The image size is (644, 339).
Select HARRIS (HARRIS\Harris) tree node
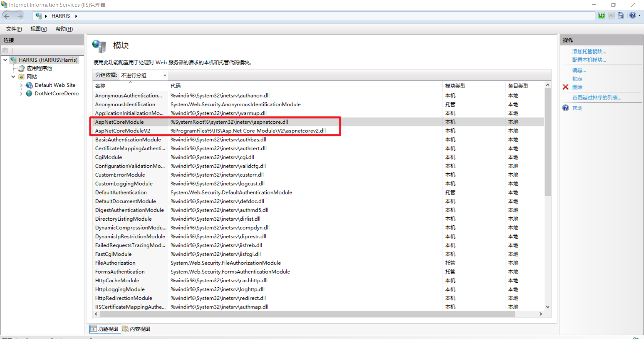[48, 60]
